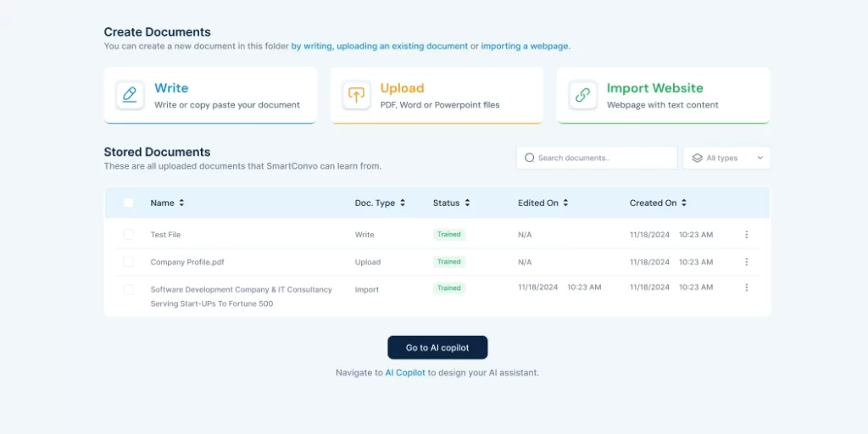Image resolution: width=868 pixels, height=434 pixels.
Task: Follow the 'by writing' link
Action: 312,47
